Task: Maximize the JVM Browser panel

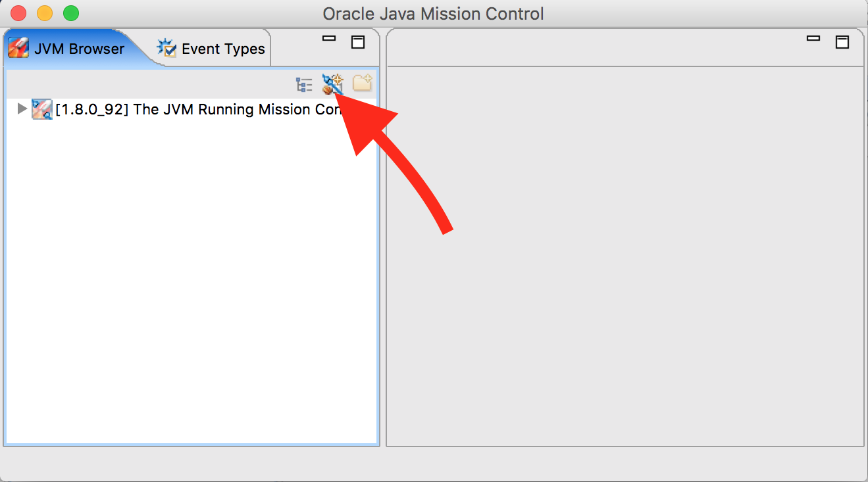Action: click(358, 41)
